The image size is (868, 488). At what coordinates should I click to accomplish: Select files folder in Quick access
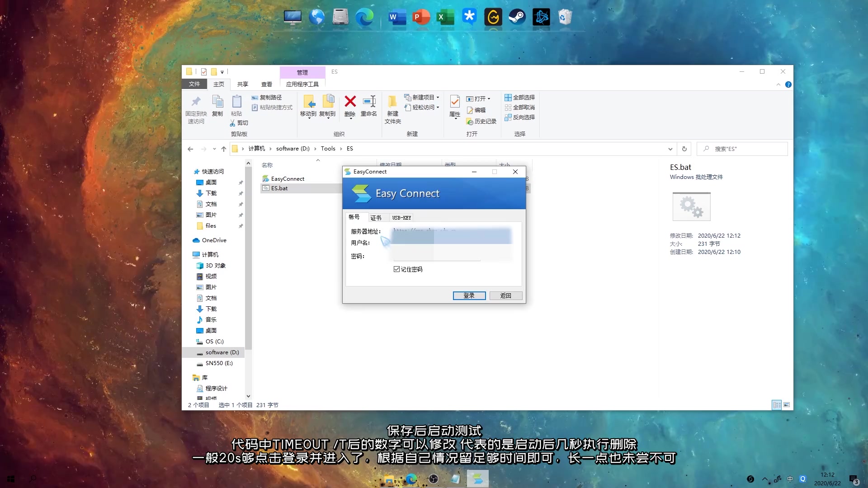tap(211, 226)
